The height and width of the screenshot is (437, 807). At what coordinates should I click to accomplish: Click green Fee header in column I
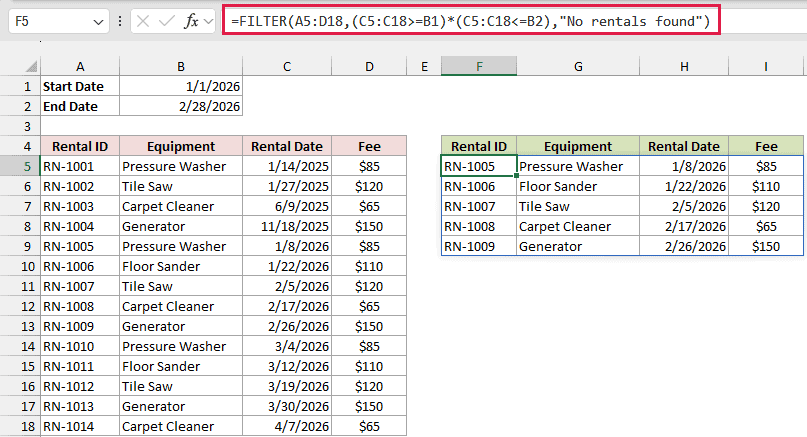766,146
